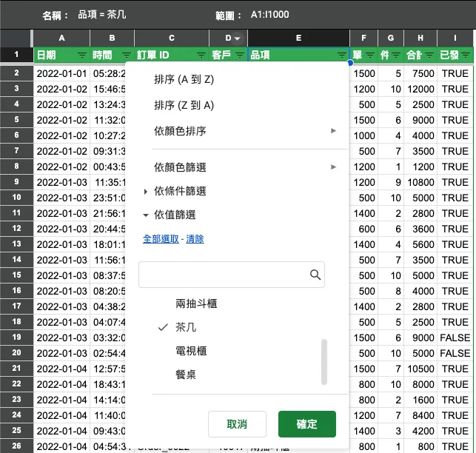Viewport: 476px width, 453px height.
Task: Select row 10 header
Action: pyautogui.click(x=17, y=198)
